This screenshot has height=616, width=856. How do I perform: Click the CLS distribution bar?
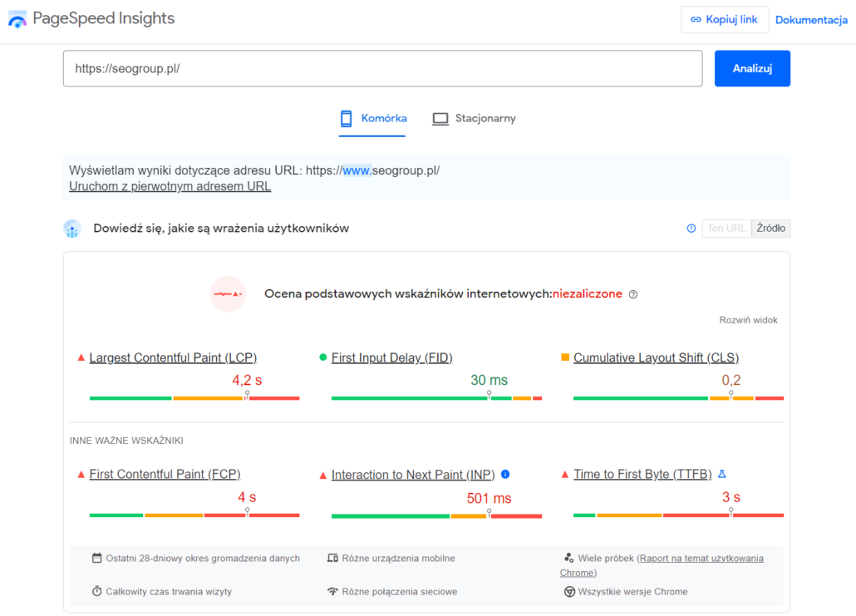tap(679, 398)
